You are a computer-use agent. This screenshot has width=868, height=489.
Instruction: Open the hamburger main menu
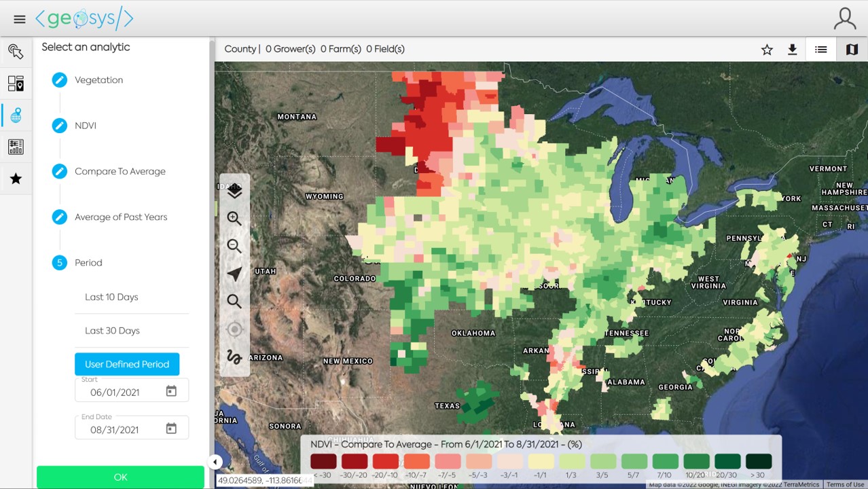[20, 19]
